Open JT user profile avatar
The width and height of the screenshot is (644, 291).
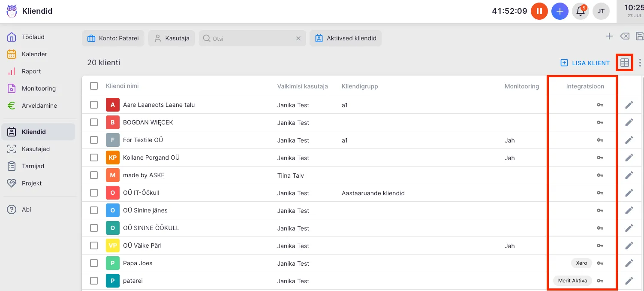(601, 11)
